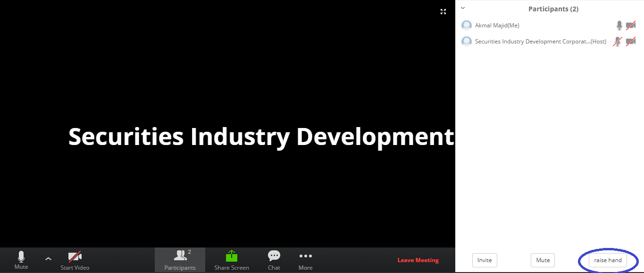The image size is (644, 273).
Task: Toggle the Participants panel in the toolbar
Action: 180,260
